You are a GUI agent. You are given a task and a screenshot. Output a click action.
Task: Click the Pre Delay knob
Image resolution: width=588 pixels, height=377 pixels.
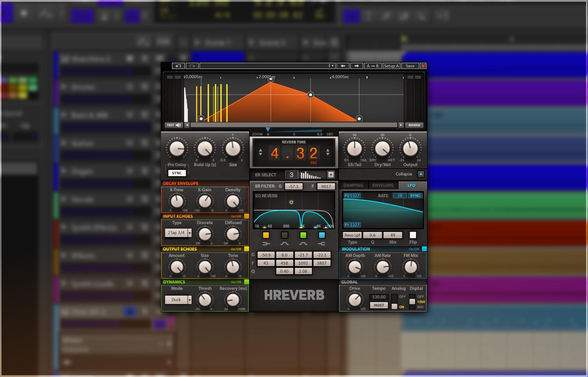177,149
